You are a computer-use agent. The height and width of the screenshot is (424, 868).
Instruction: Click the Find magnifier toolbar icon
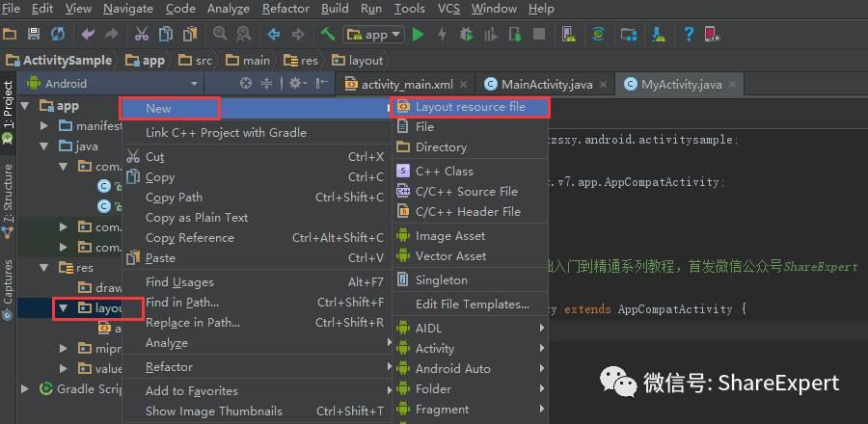220,34
